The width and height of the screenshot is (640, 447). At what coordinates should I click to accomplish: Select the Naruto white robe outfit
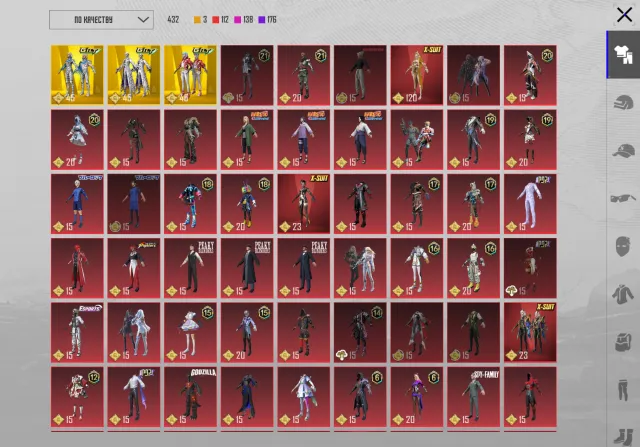(360, 140)
